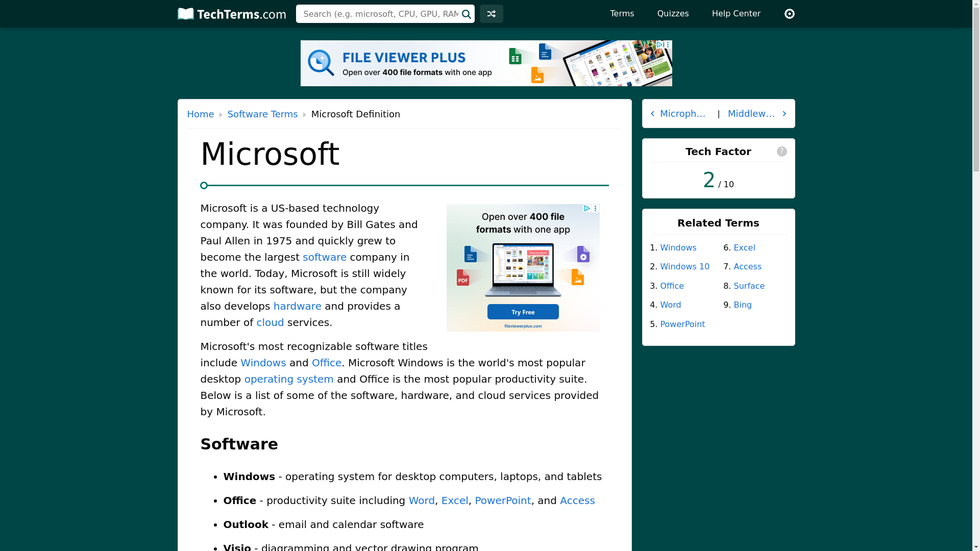Click the Tech Factor question mark icon
The image size is (980, 551).
coord(781,152)
